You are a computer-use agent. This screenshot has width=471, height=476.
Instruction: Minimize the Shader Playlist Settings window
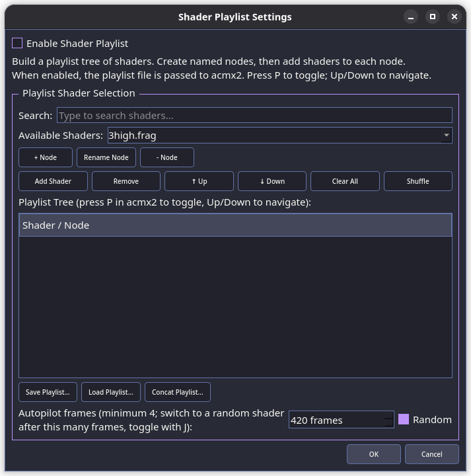[x=411, y=17]
